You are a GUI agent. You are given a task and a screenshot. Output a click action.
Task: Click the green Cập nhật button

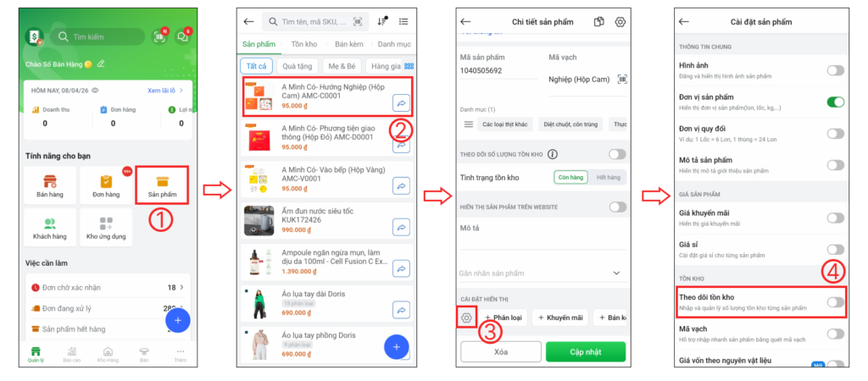pyautogui.click(x=586, y=351)
